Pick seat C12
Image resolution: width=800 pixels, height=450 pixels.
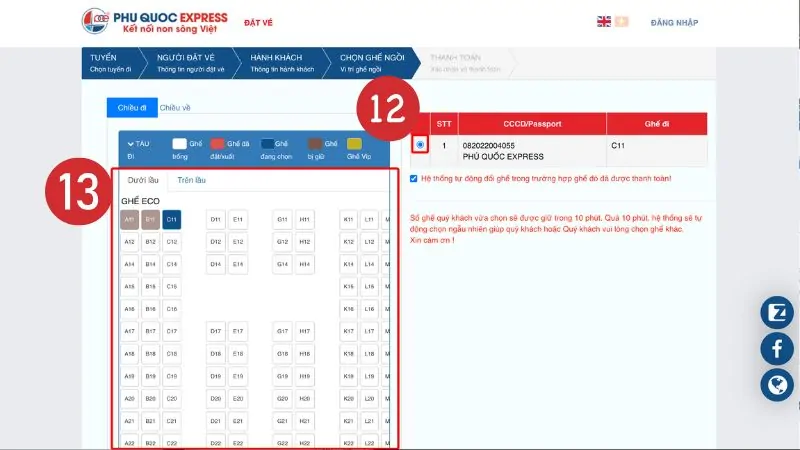pos(171,242)
